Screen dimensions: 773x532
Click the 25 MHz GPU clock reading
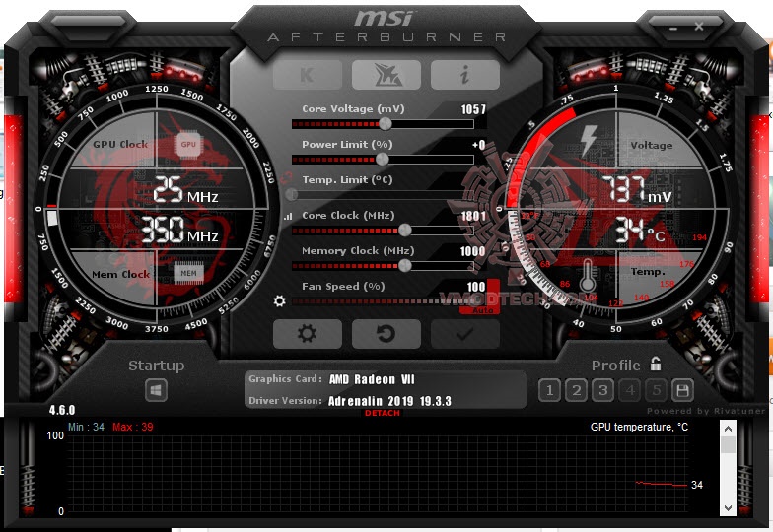185,191
